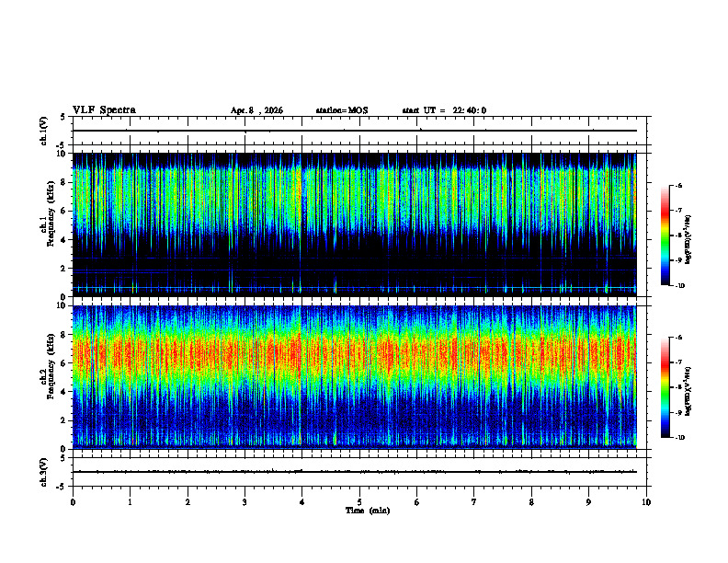The height and width of the screenshot is (563, 728).
Task: Click the ch.1 frequency axis tick "6"
Action: (63, 211)
